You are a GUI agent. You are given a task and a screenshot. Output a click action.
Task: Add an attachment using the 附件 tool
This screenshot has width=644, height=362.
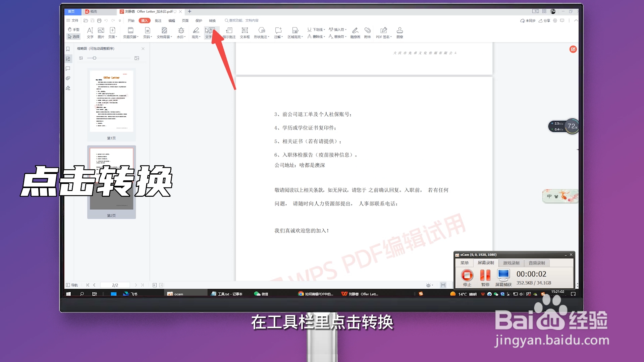click(368, 33)
